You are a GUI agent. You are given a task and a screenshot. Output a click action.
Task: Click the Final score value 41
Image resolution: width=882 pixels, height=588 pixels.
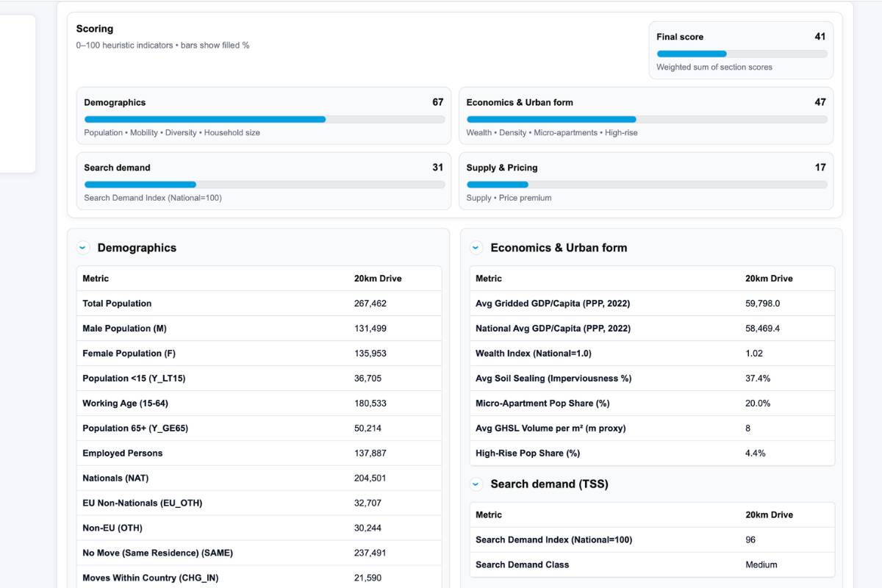pyautogui.click(x=820, y=36)
